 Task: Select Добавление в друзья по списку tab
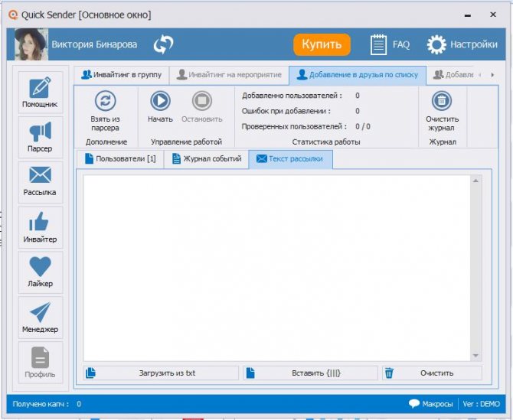[358, 75]
